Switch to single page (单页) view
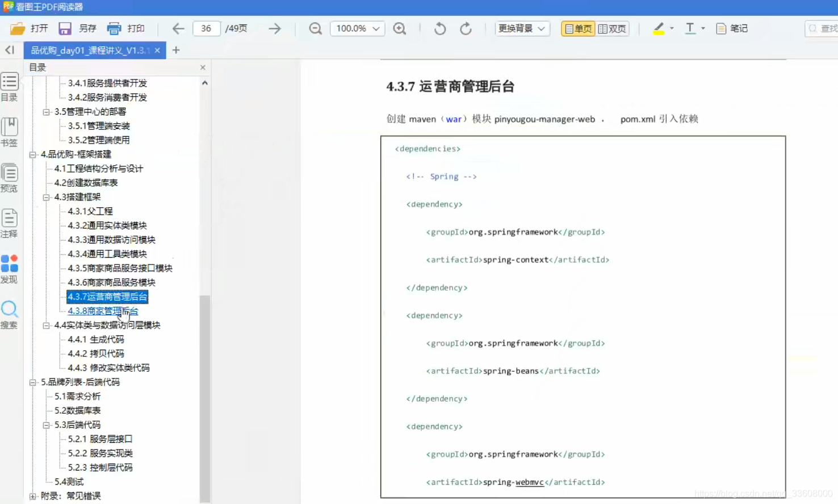838x504 pixels. [578, 28]
